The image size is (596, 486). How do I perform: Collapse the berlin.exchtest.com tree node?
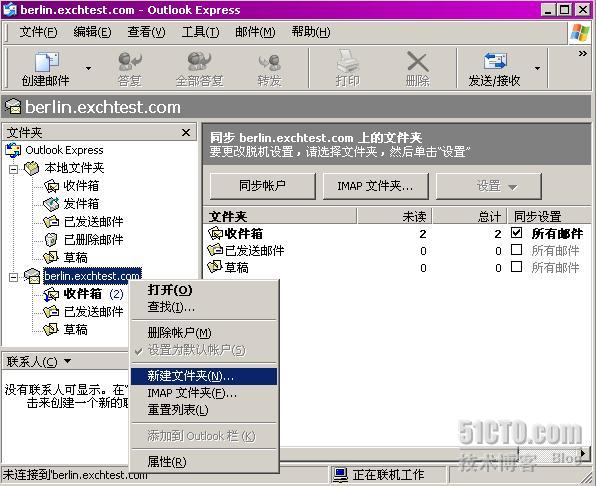[13, 277]
